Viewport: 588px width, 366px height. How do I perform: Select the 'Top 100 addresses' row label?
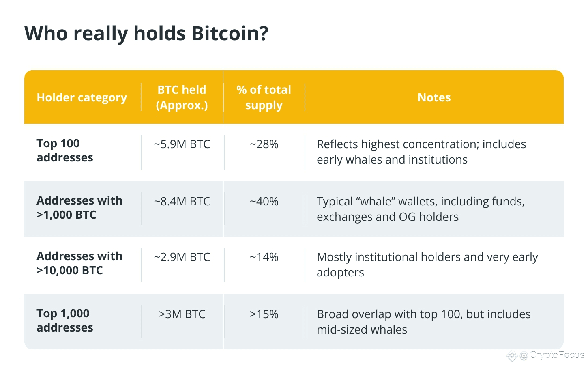(x=65, y=151)
